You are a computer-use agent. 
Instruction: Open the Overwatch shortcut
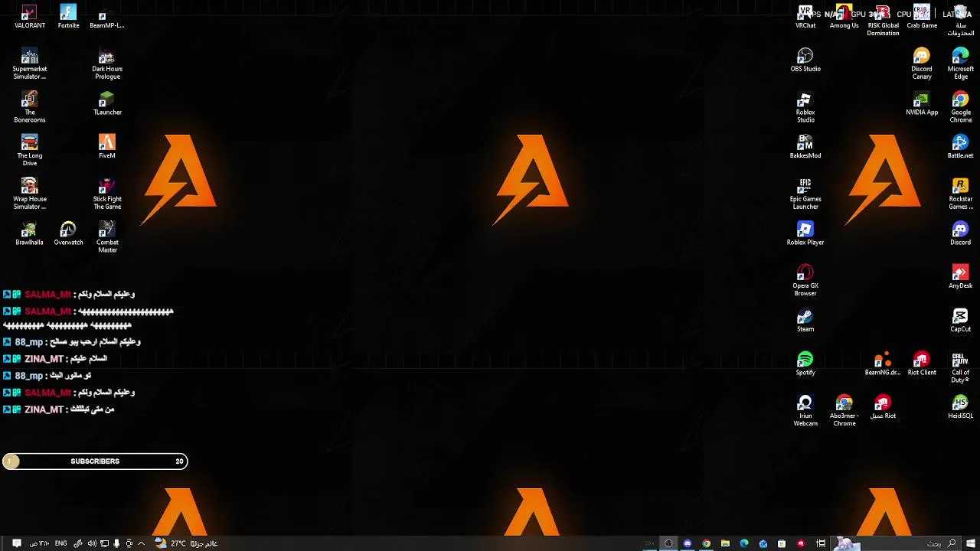point(68,234)
